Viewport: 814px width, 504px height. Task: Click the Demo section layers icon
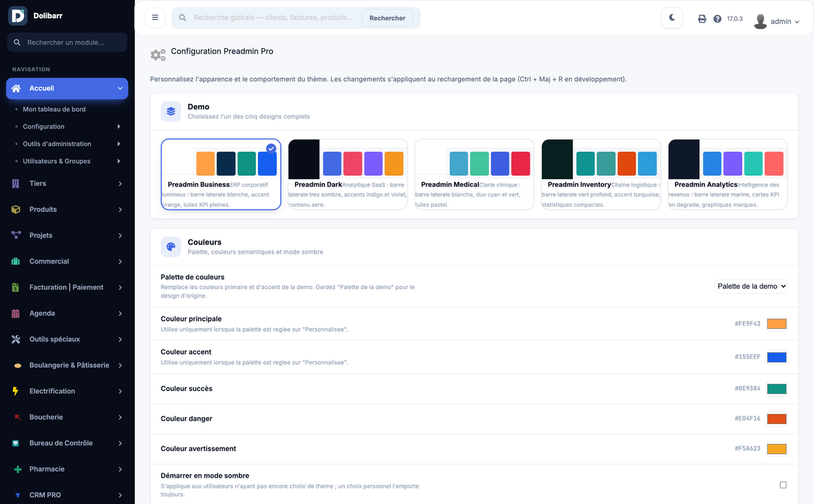click(171, 111)
